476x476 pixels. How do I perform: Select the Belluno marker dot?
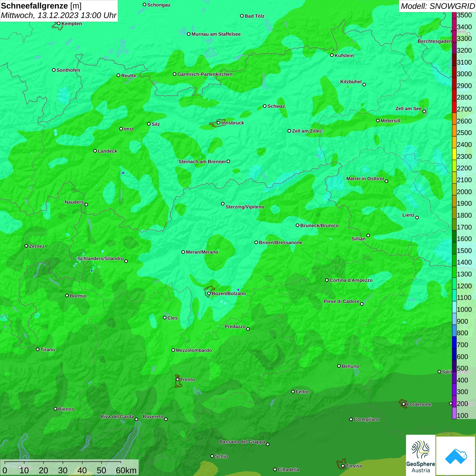(339, 366)
